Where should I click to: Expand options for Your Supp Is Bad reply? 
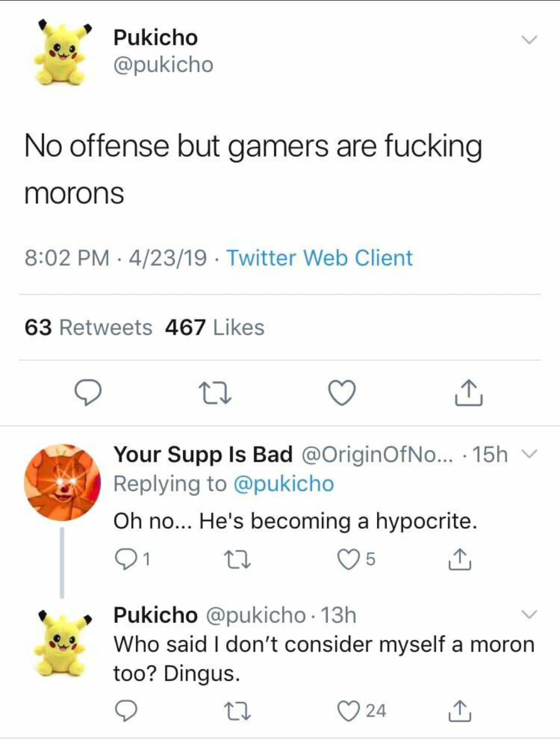point(529,454)
